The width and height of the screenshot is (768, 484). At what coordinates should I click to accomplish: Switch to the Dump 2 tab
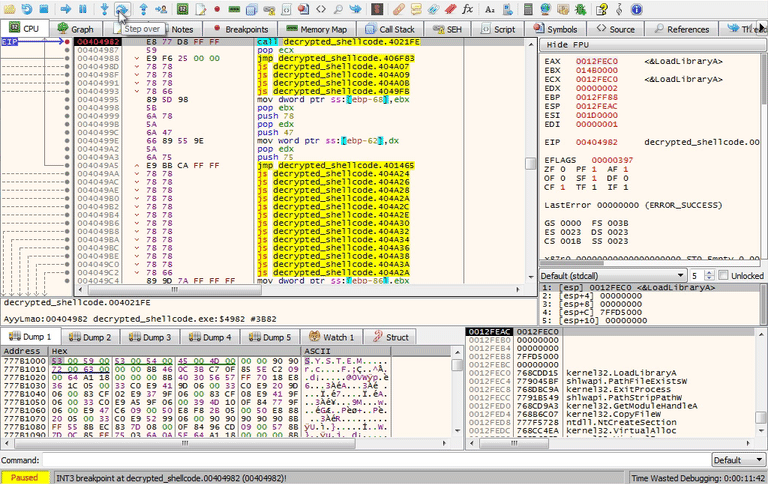point(92,337)
